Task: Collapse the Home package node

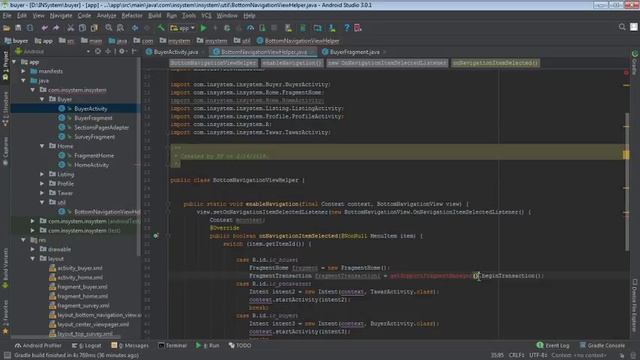Action: point(42,146)
